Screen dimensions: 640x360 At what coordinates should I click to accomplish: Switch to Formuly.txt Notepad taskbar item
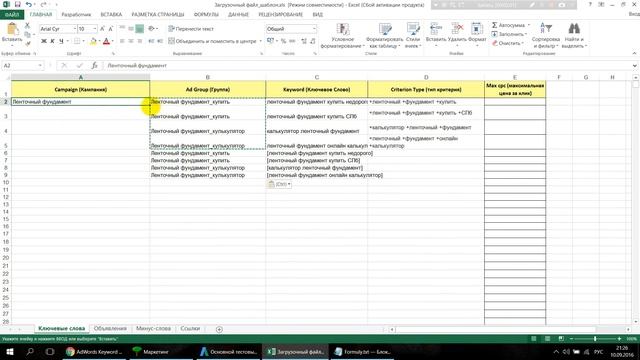(x=362, y=351)
